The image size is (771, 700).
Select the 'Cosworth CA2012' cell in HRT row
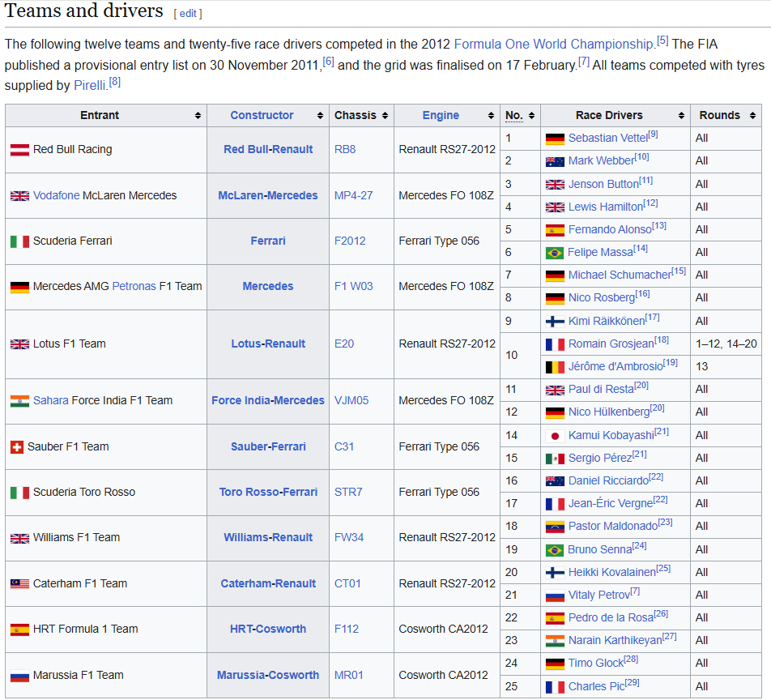pyautogui.click(x=446, y=630)
